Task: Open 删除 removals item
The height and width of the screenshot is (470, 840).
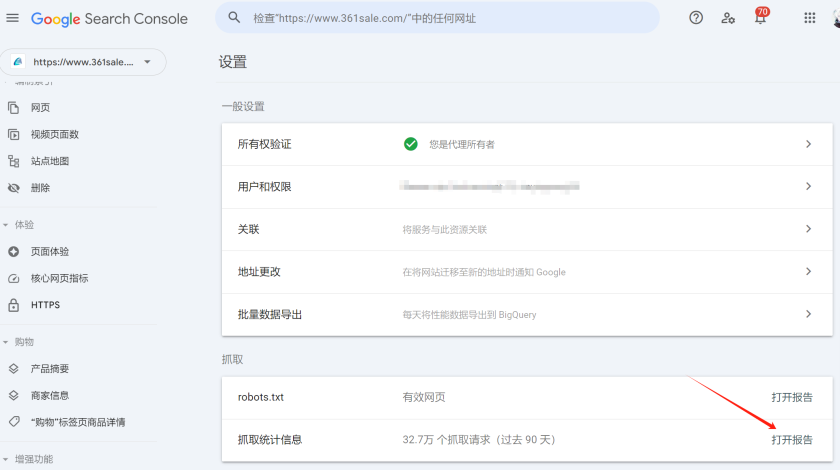Action: (40, 188)
